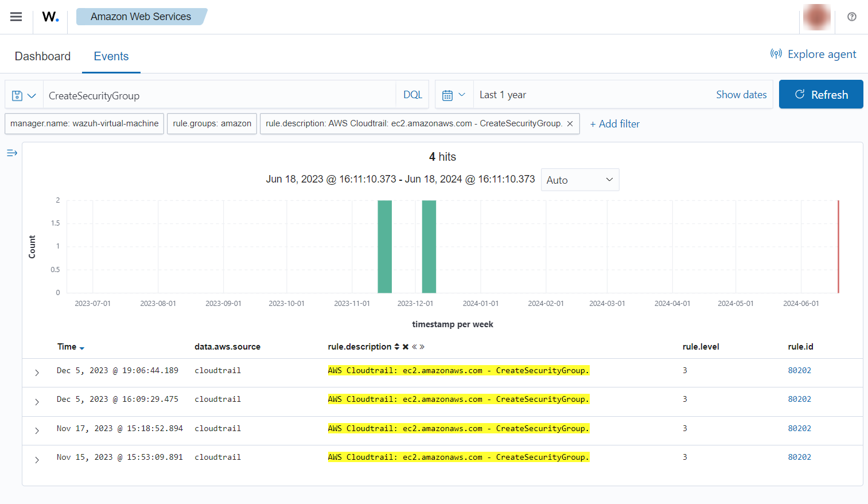The width and height of the screenshot is (868, 504).
Task: Click the user avatar in header
Action: (816, 17)
